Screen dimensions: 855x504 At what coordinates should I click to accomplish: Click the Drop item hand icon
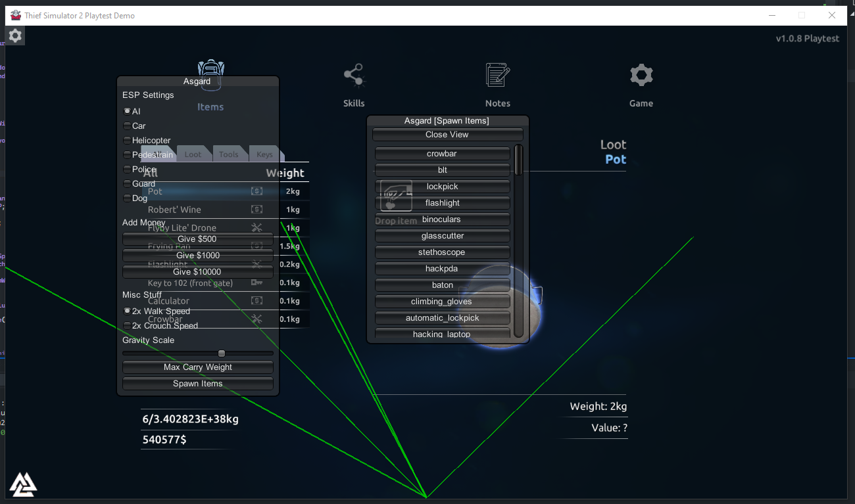click(x=396, y=196)
